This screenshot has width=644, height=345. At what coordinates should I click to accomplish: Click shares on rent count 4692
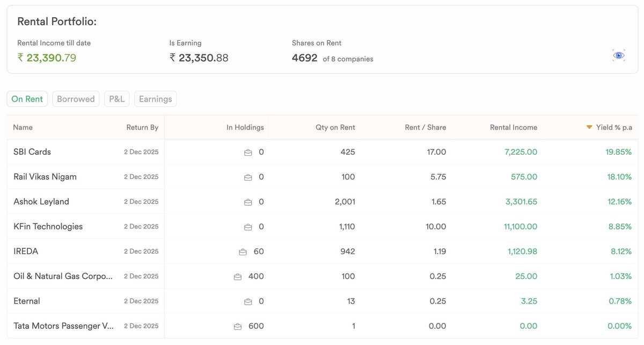pos(305,58)
